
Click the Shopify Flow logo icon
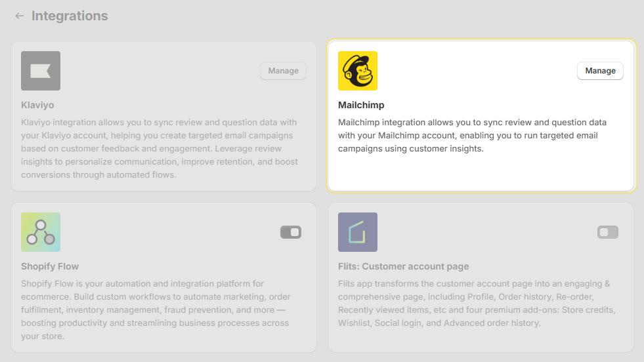(x=41, y=232)
